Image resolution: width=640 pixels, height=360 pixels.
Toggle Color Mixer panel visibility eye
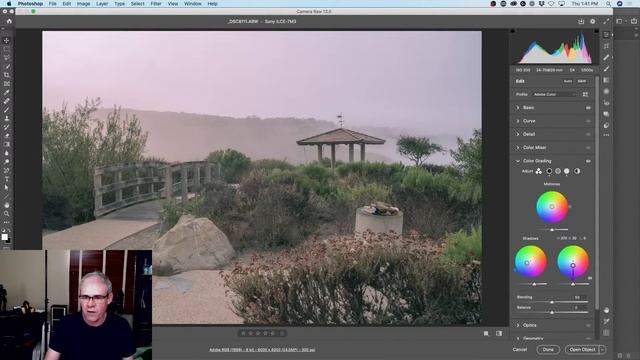[x=588, y=148]
